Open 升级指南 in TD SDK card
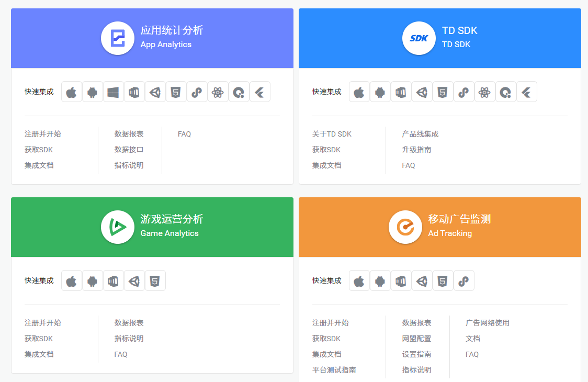588x382 pixels. click(x=416, y=150)
